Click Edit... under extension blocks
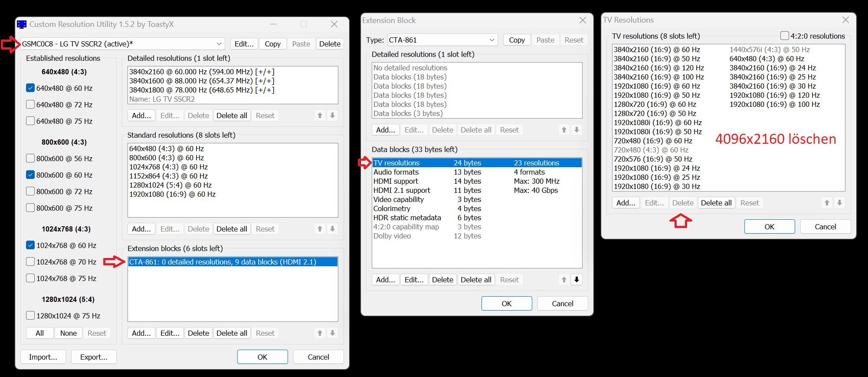868x377 pixels. 170,333
